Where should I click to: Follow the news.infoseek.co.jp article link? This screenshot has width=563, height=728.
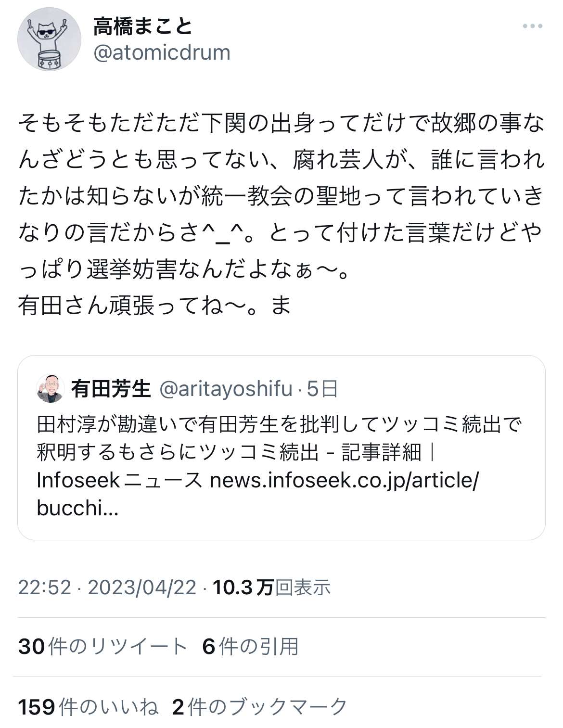(344, 480)
